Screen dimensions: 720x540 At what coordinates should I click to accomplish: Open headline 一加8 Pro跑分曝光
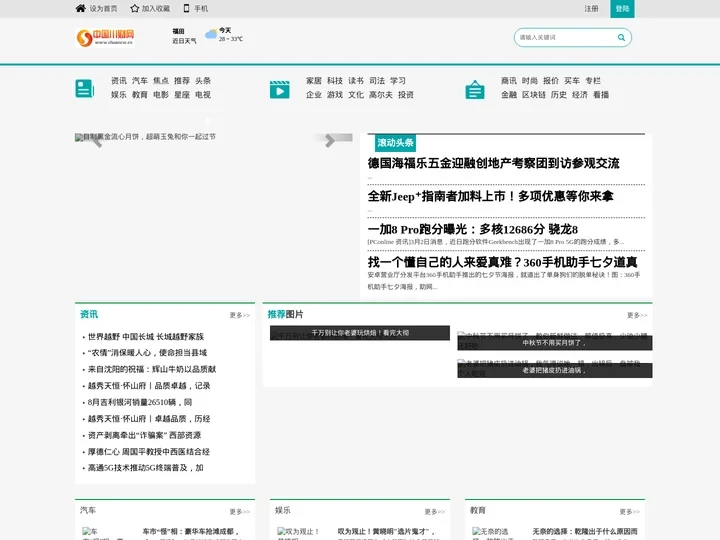coord(472,230)
